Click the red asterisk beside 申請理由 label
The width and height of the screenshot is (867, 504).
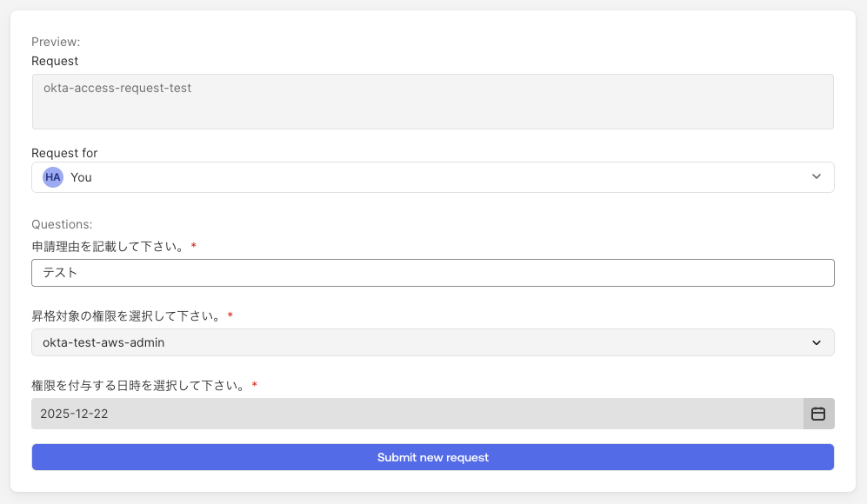pyautogui.click(x=192, y=246)
